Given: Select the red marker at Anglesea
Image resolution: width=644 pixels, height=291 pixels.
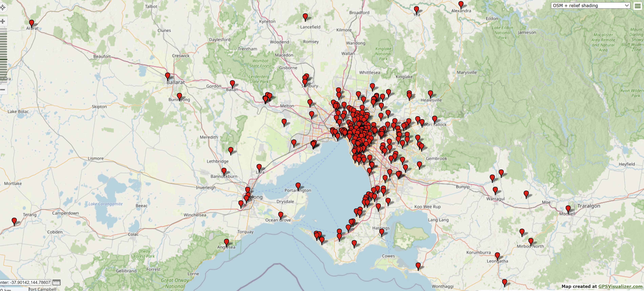Looking at the screenshot, I should 226,243.
